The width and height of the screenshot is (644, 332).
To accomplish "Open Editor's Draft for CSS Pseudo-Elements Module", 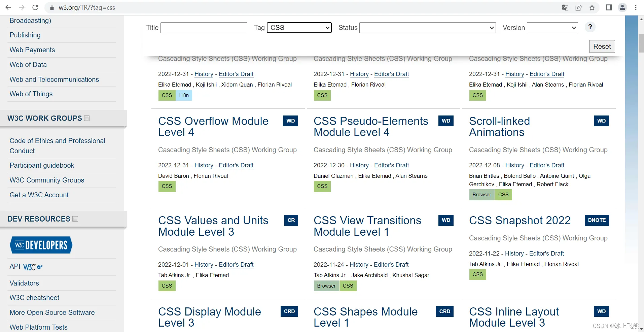I will tap(392, 165).
